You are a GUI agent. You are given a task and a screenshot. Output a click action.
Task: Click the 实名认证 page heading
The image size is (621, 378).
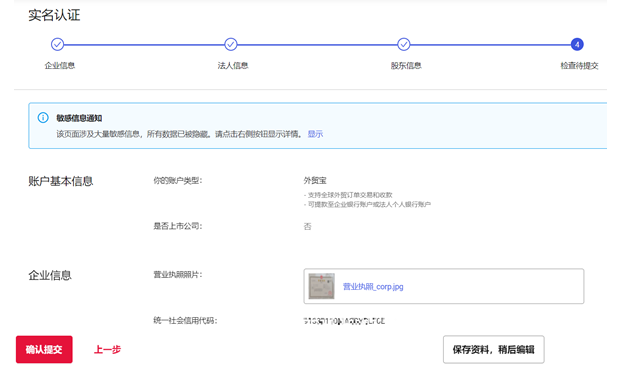pos(54,15)
